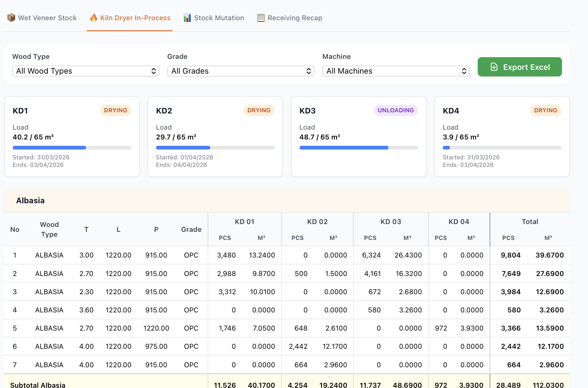Select the KD2 kiln status card
Screen dimensions: 588x388
click(215, 136)
